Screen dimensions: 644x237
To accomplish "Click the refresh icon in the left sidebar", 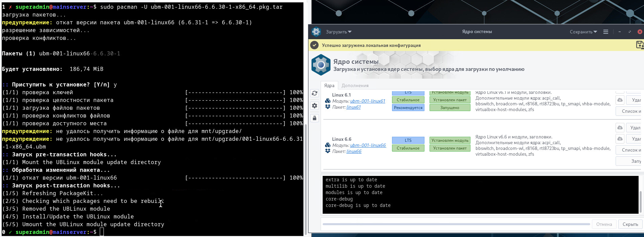I will click(x=315, y=93).
